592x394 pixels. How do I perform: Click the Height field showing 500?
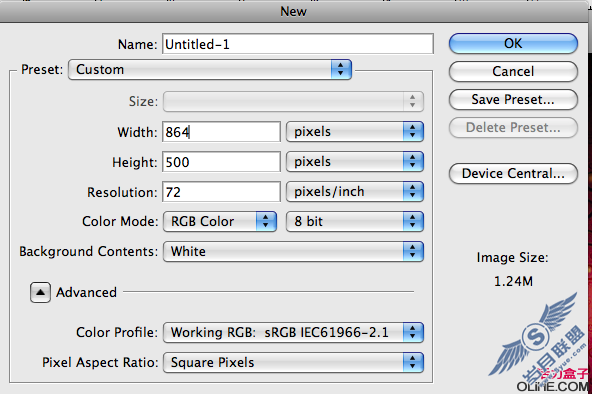pos(222,162)
